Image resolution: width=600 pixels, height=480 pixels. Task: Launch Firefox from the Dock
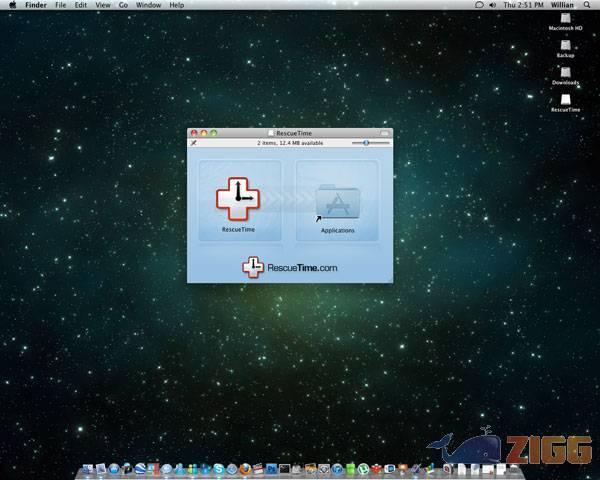[245, 469]
